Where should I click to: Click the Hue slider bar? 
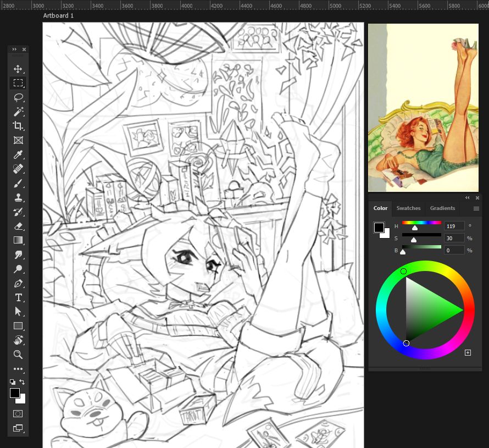[x=421, y=223]
